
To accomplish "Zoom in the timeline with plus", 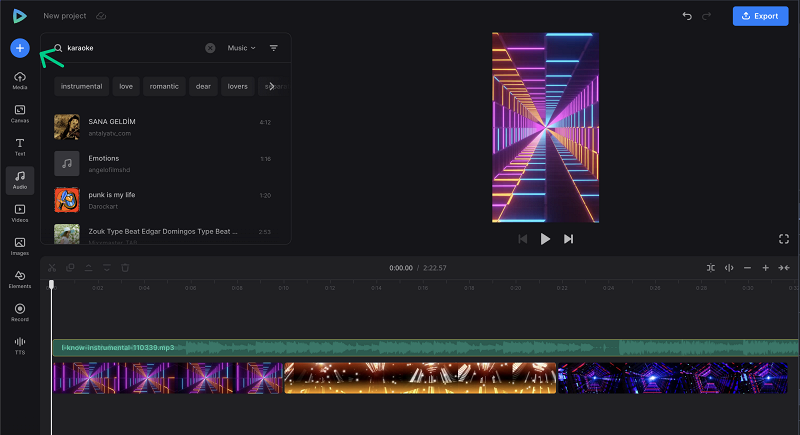I will pyautogui.click(x=765, y=268).
